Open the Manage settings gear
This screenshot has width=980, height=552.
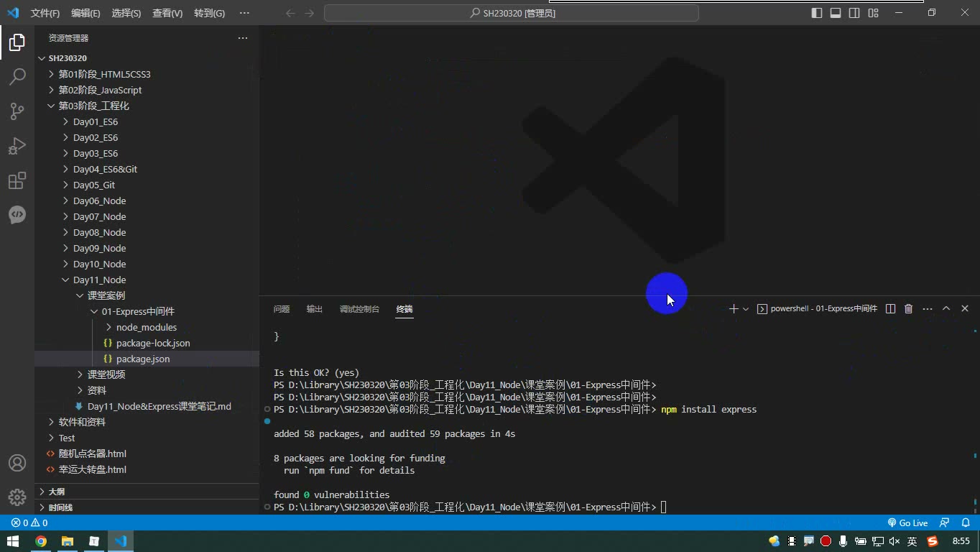pyautogui.click(x=17, y=497)
